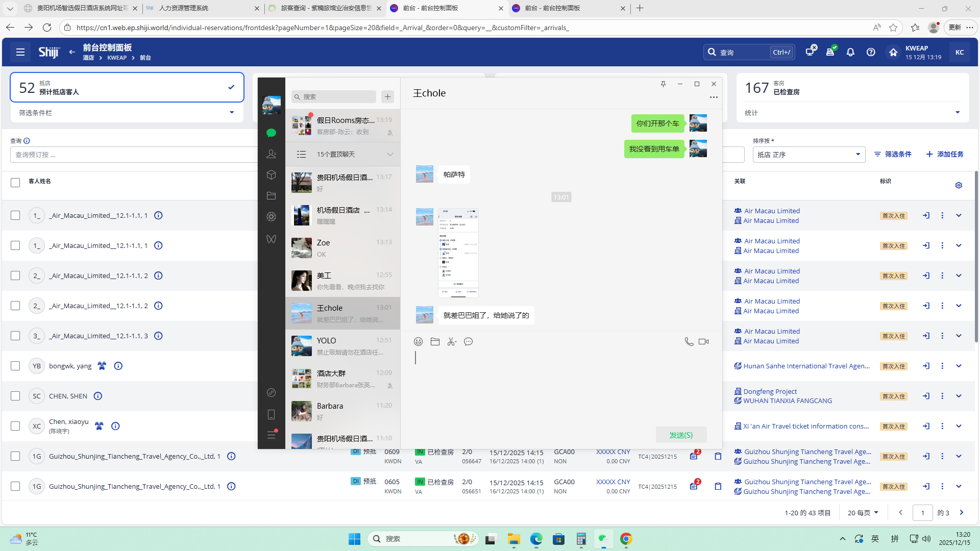The image size is (980, 551).
Task: Start a voice call with 王chole
Action: click(689, 341)
